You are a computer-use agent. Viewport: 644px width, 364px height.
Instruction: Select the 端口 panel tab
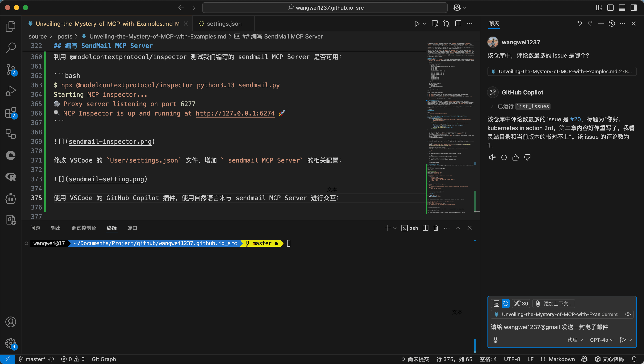pos(132,228)
